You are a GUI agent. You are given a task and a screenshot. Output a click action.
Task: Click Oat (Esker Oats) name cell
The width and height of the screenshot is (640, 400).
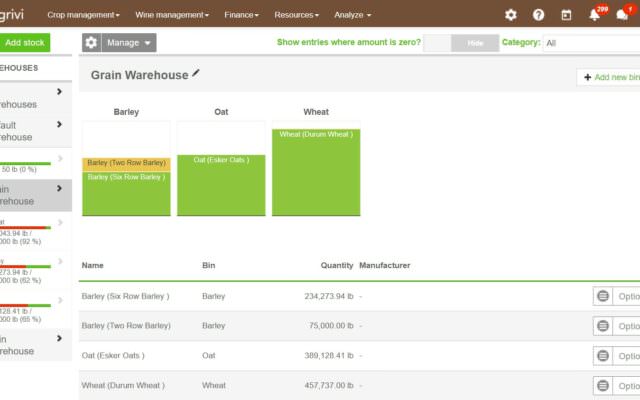click(x=113, y=356)
